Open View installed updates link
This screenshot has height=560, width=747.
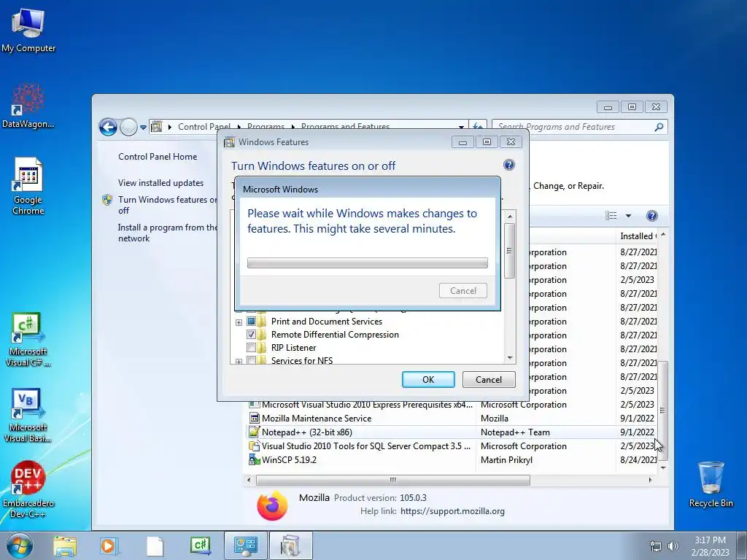click(x=160, y=182)
